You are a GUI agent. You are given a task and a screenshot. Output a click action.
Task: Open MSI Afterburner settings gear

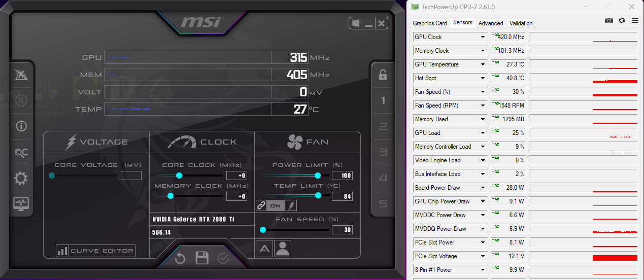(x=21, y=178)
